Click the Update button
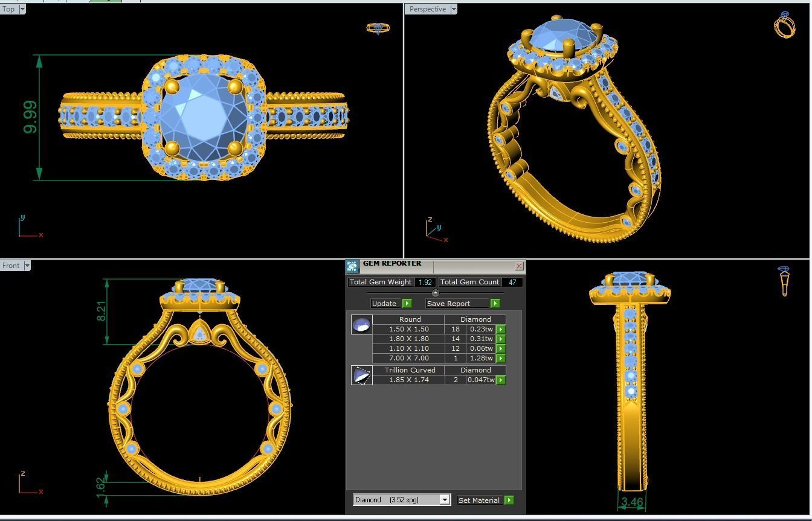812x521 pixels. click(x=386, y=303)
